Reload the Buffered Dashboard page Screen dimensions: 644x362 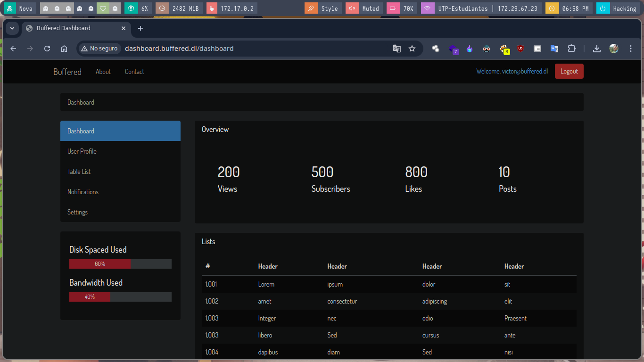47,49
